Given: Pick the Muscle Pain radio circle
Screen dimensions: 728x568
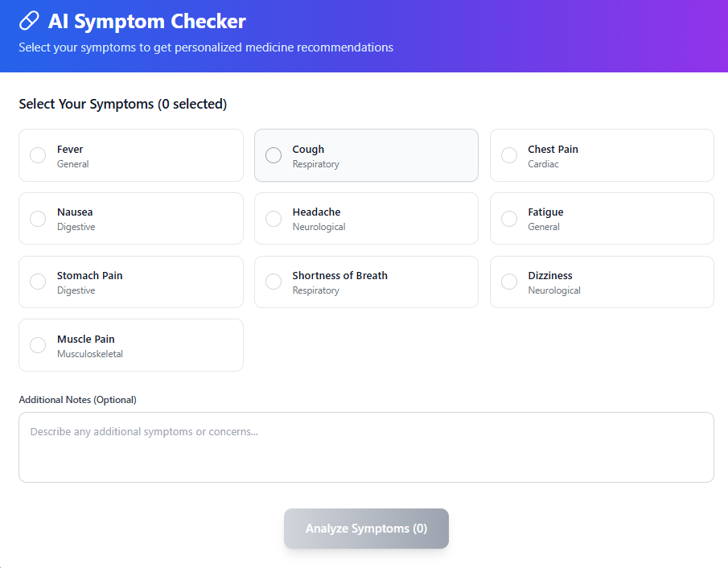Looking at the screenshot, I should (x=38, y=345).
